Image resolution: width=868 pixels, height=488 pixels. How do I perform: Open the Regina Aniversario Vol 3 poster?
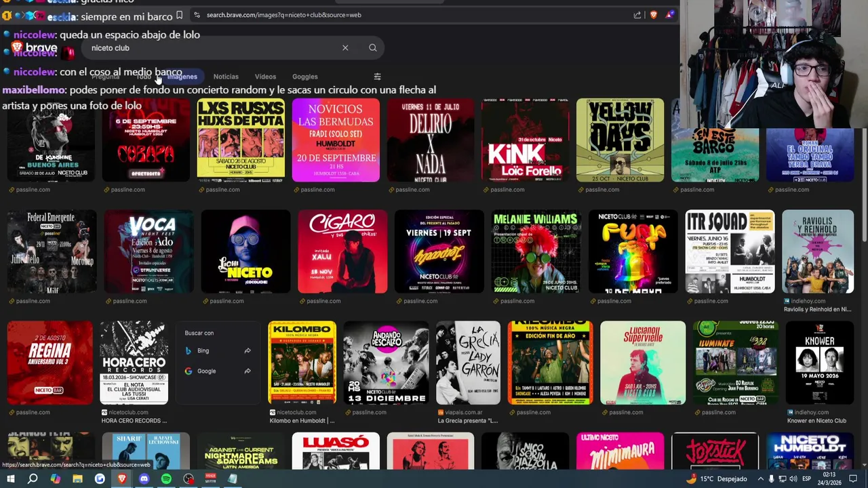(50, 363)
